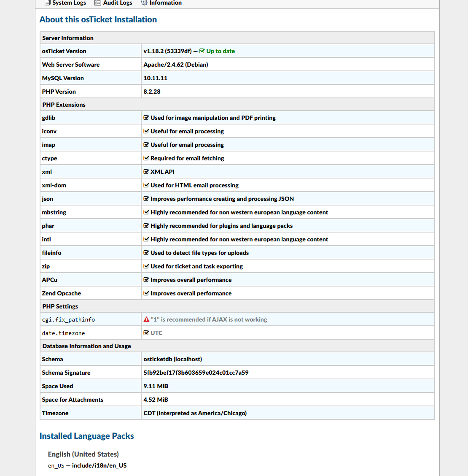Click the 'Apache/2.4.62 (Debian)' value

176,65
